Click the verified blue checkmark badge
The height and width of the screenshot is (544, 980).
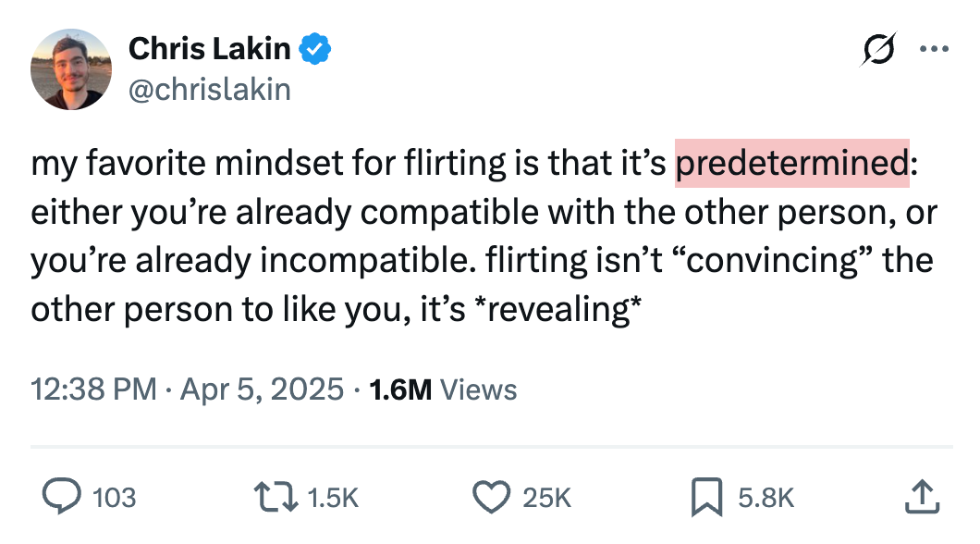[314, 48]
